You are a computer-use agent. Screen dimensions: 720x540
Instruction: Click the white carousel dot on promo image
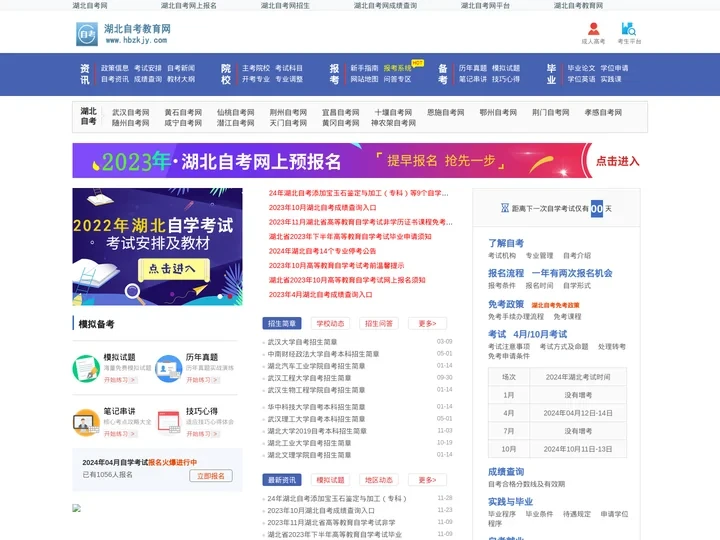(220, 297)
